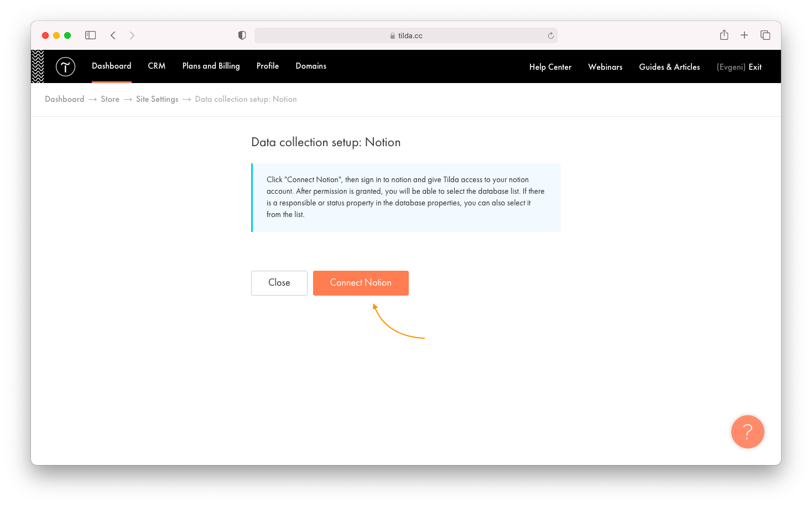Open the Share menu in the browser toolbar

pyautogui.click(x=723, y=34)
